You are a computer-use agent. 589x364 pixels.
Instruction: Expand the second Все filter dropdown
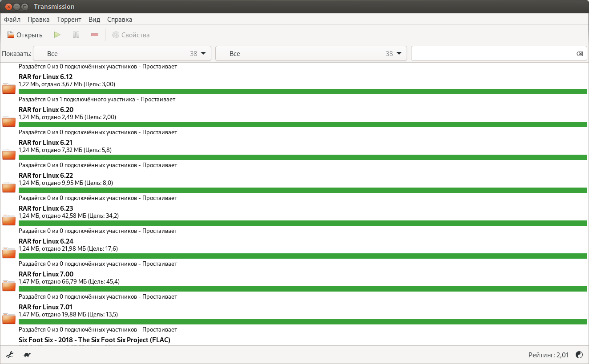click(x=311, y=53)
